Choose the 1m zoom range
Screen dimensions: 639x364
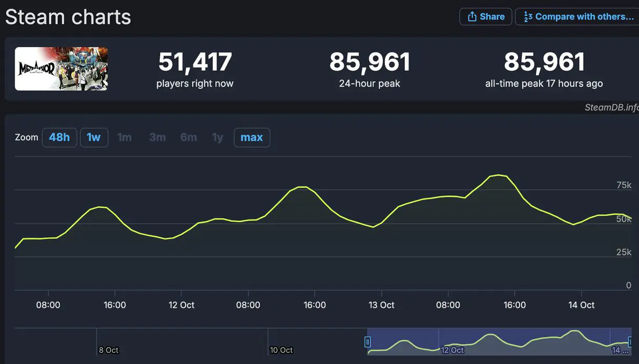[x=125, y=138]
